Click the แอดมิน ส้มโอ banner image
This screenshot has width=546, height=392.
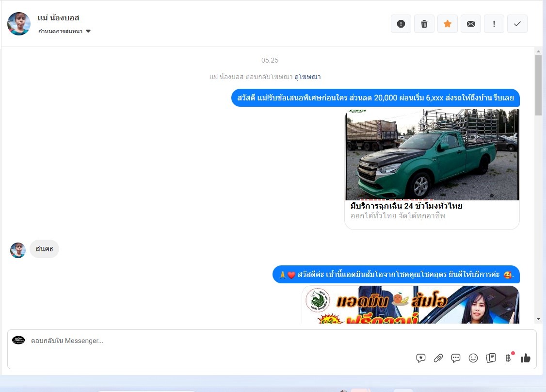click(410, 305)
